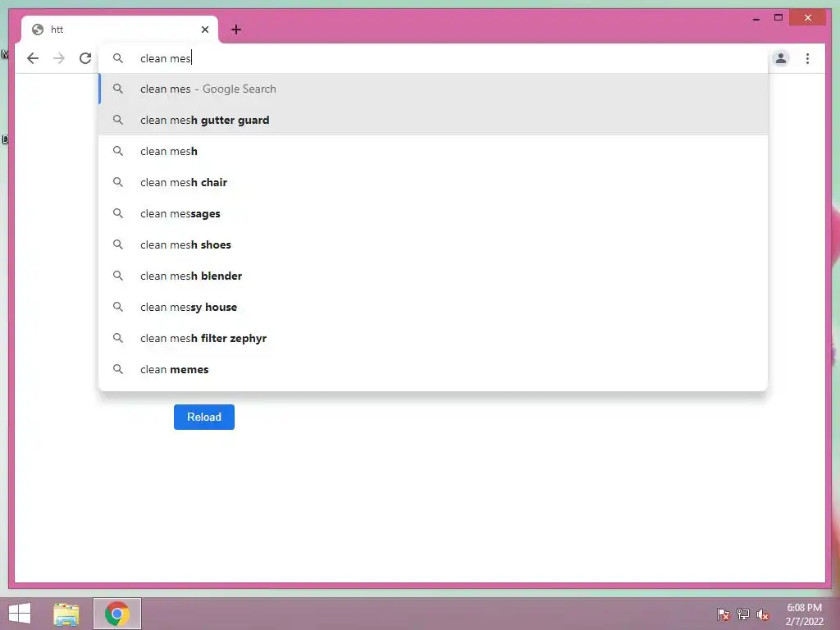
Task: Open the Chrome profile avatar menu
Action: coord(781,58)
